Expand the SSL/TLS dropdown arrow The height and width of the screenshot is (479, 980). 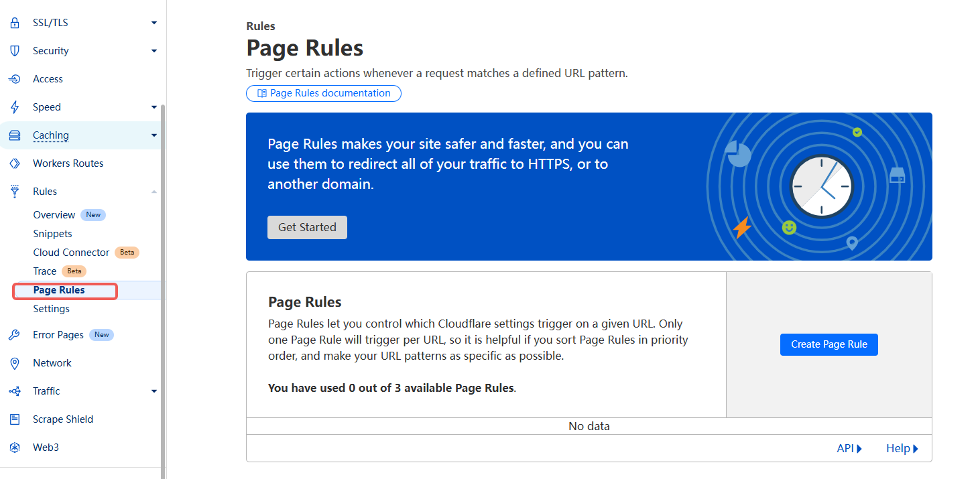(154, 23)
